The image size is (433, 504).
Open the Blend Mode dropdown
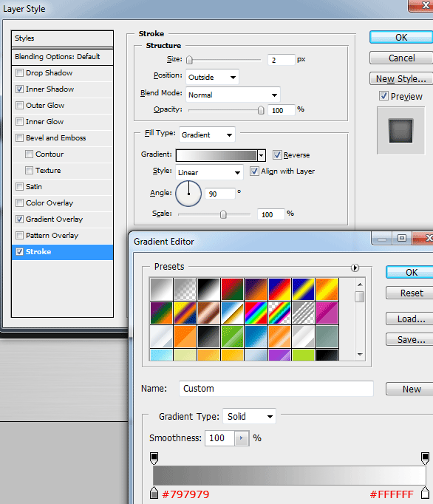pos(233,95)
